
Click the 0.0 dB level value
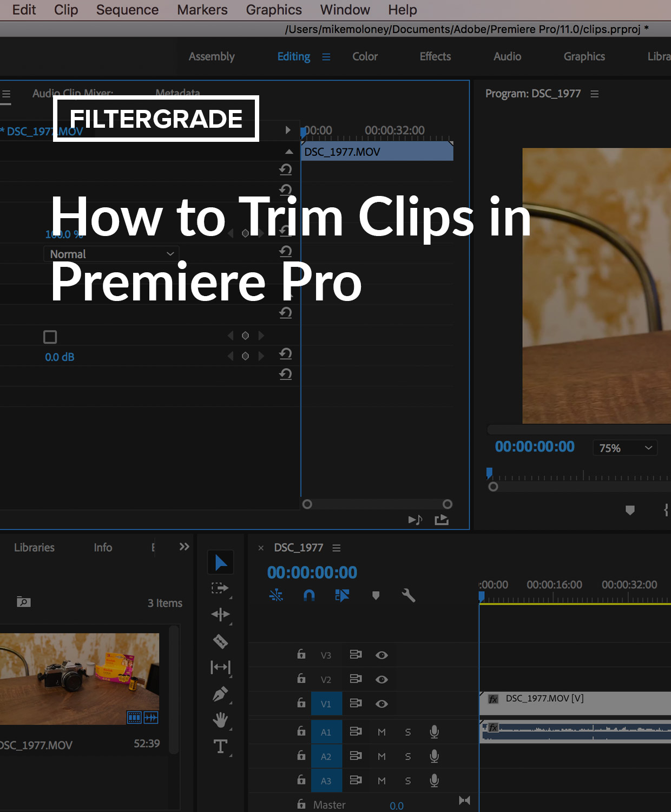tap(60, 357)
